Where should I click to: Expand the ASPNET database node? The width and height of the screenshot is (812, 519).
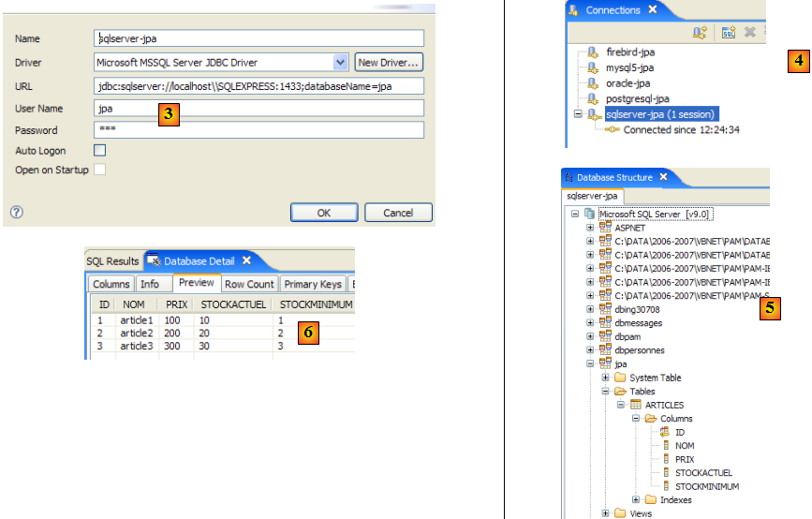click(590, 228)
